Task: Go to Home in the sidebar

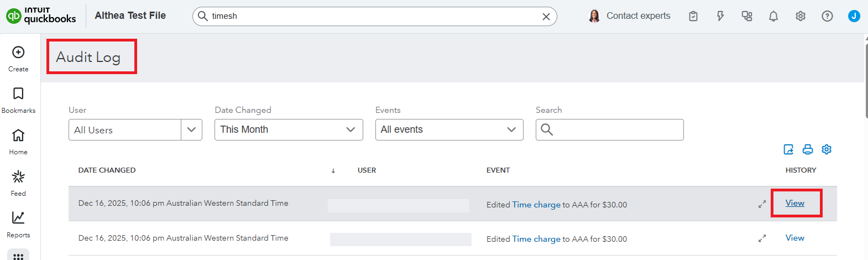Action: 18,136
